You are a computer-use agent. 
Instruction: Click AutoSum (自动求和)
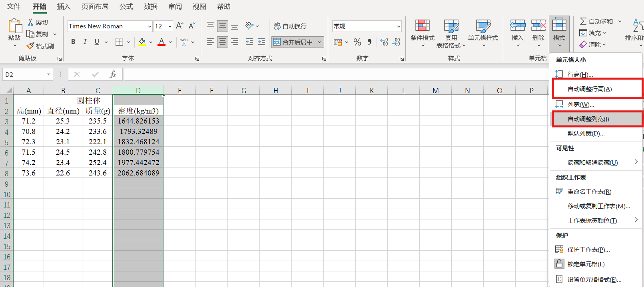point(596,21)
